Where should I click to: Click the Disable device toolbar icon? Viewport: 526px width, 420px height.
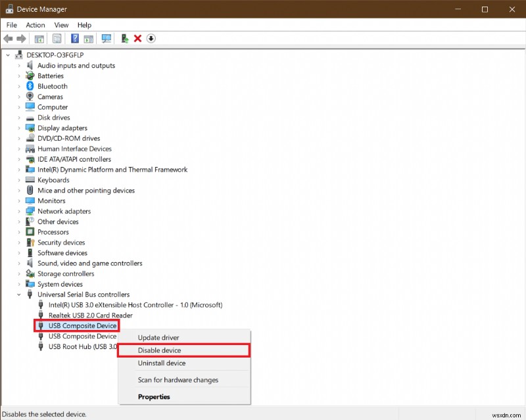pyautogui.click(x=151, y=38)
